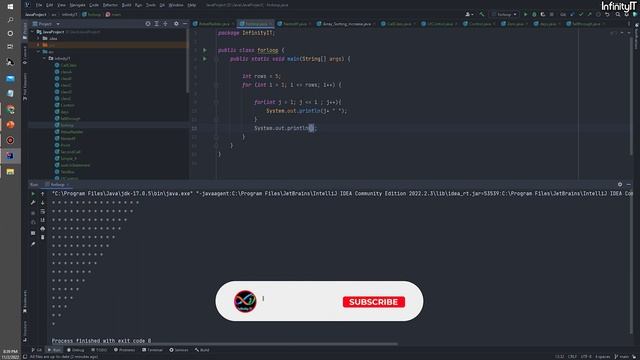The width and height of the screenshot is (640, 360).
Task: Open Run panel settings gear
Action: click(620, 184)
